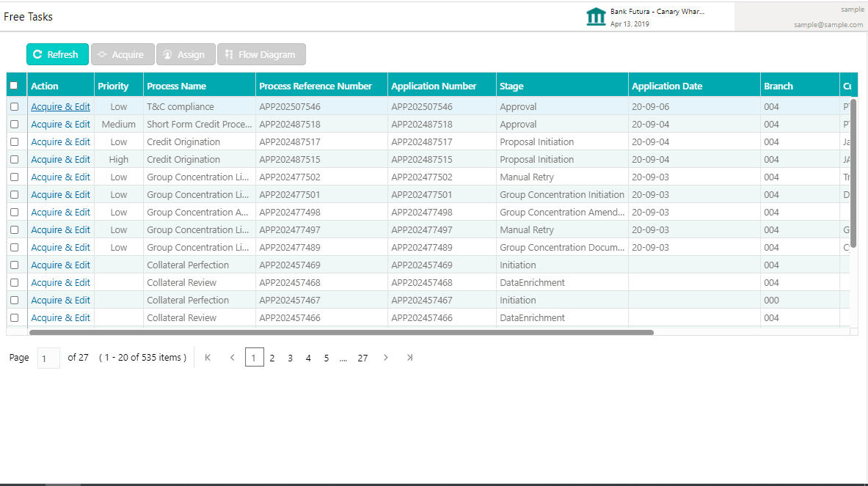The width and height of the screenshot is (868, 486).
Task: Click the Medium priority cell
Action: point(118,125)
